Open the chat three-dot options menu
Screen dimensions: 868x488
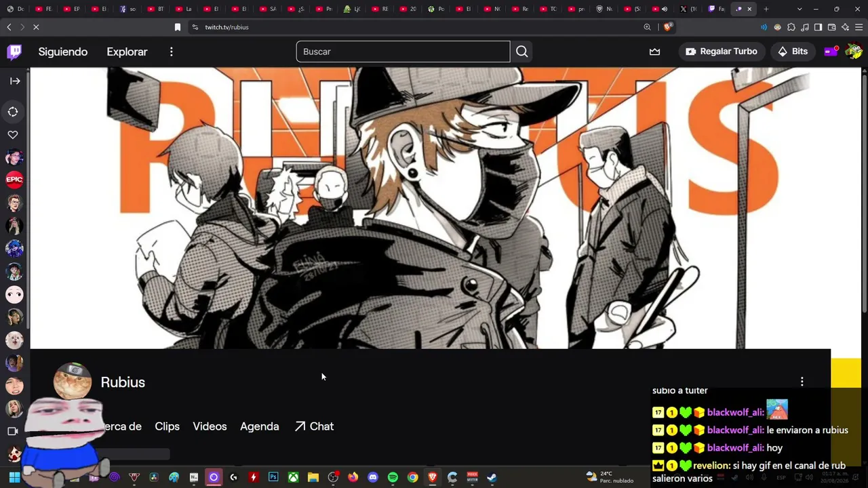pos(802,382)
